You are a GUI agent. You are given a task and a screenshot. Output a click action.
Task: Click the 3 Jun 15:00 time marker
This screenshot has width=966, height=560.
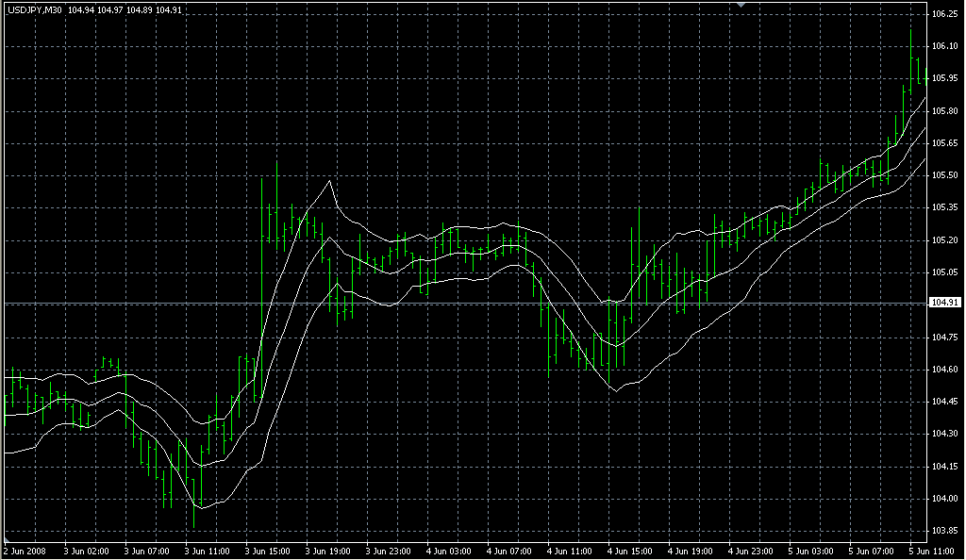tap(267, 550)
